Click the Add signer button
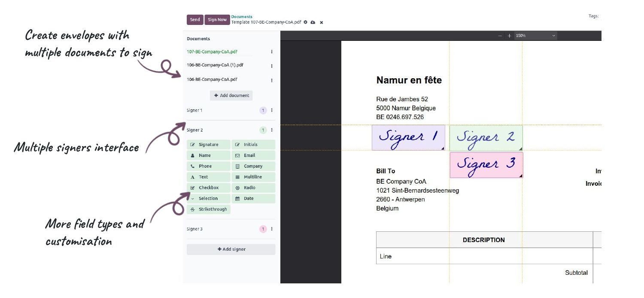644x298 pixels. click(231, 249)
